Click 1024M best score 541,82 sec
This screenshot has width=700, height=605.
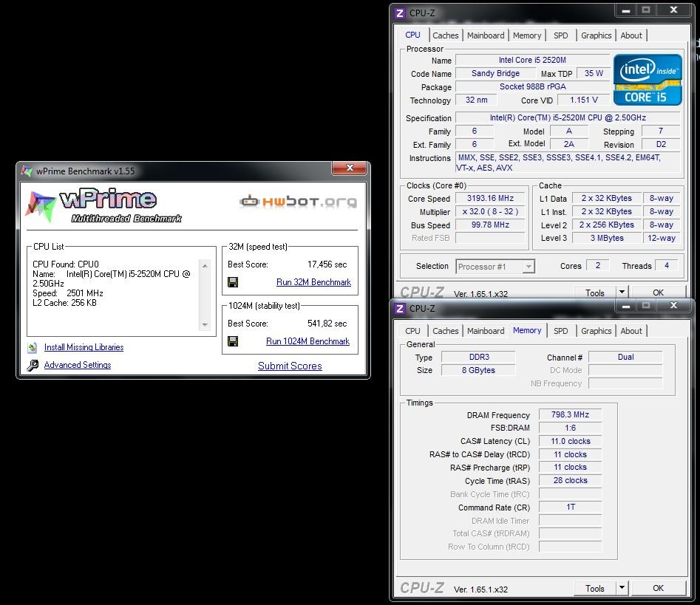coord(327,324)
